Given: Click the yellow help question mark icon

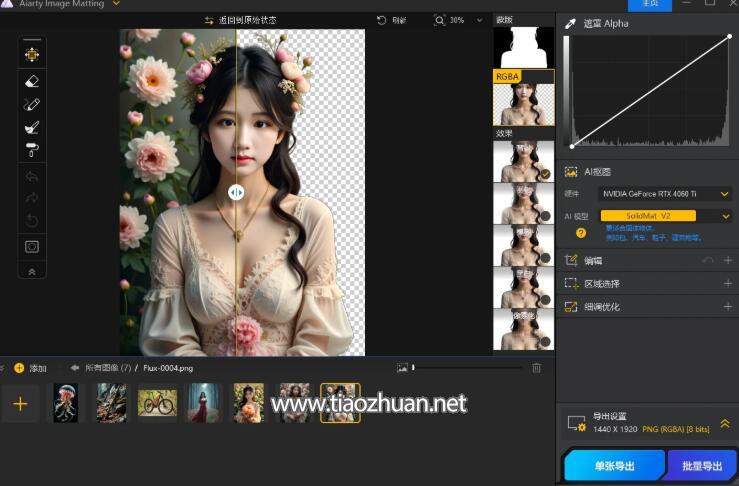Looking at the screenshot, I should coord(581,233).
